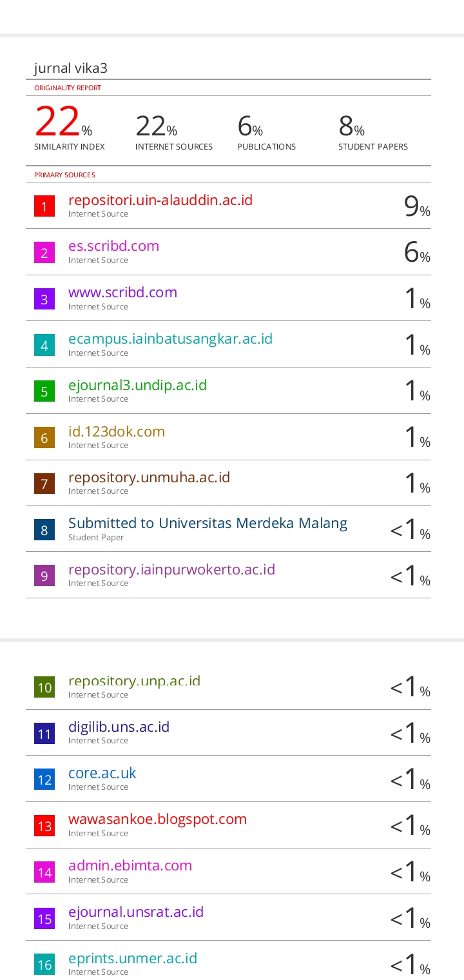Screen dimensions: 464x980
Task: Open repository.iainpurwokerto.ac.id source link
Action: point(171,569)
